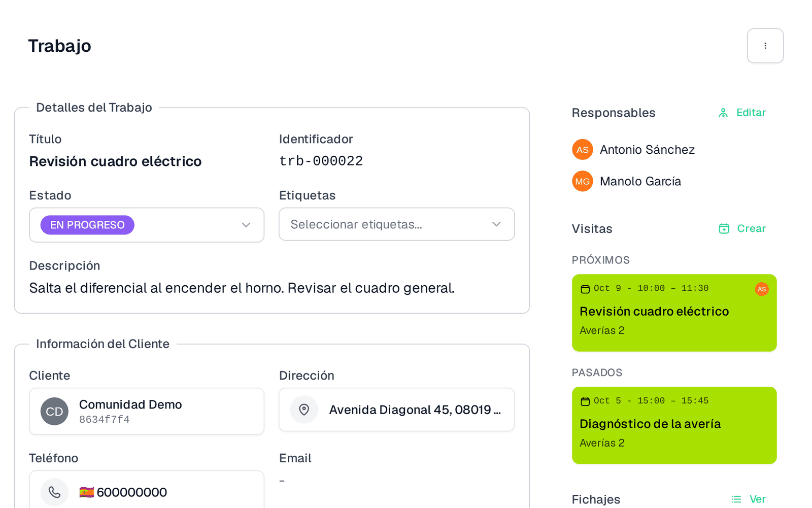Click the calendar icon on Oct 9 visit
Image resolution: width=812 pixels, height=508 pixels.
[x=585, y=289]
